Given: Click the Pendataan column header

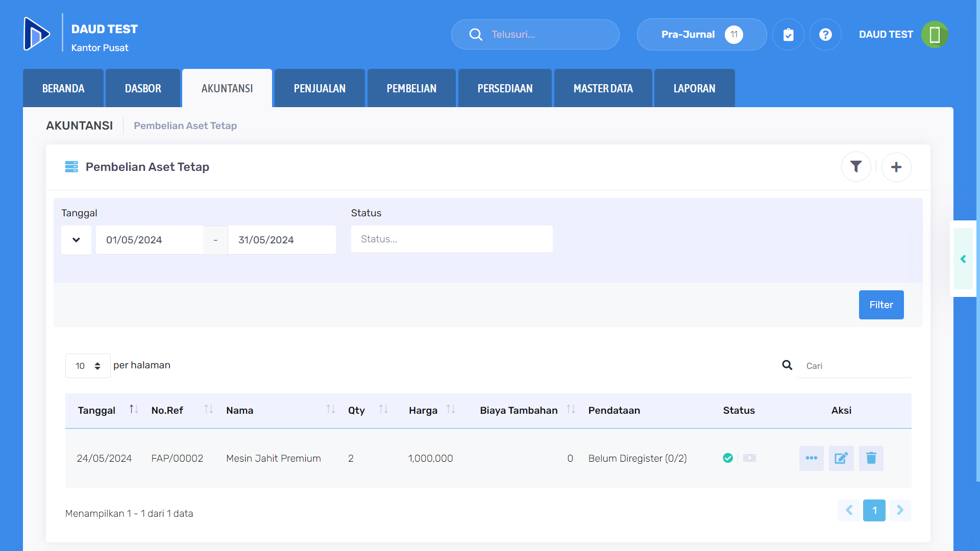Looking at the screenshot, I should click(614, 410).
